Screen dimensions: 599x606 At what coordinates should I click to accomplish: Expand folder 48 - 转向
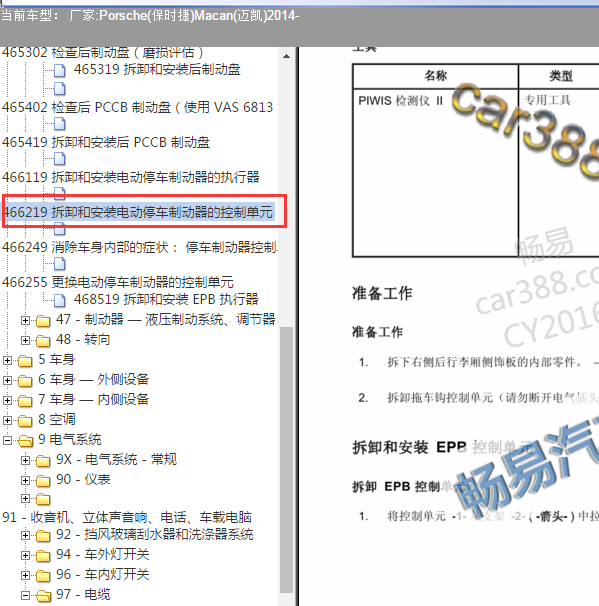[26, 340]
